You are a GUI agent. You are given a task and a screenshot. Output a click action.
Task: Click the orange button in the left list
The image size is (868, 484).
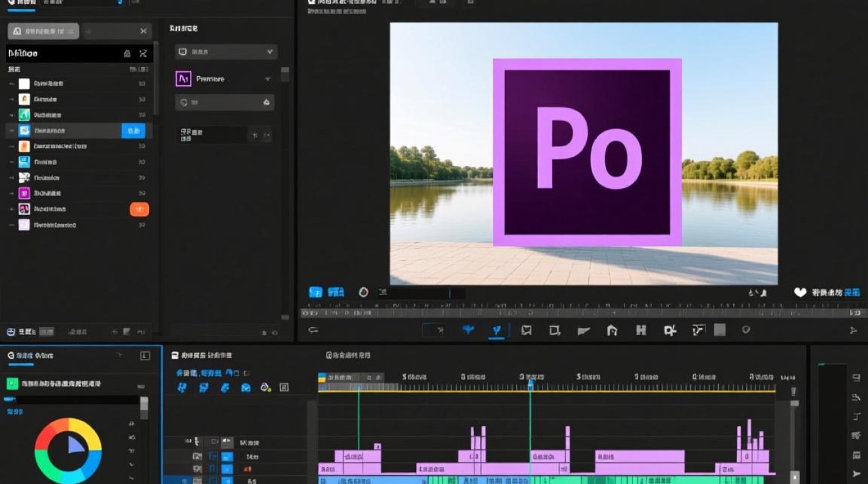coord(139,209)
